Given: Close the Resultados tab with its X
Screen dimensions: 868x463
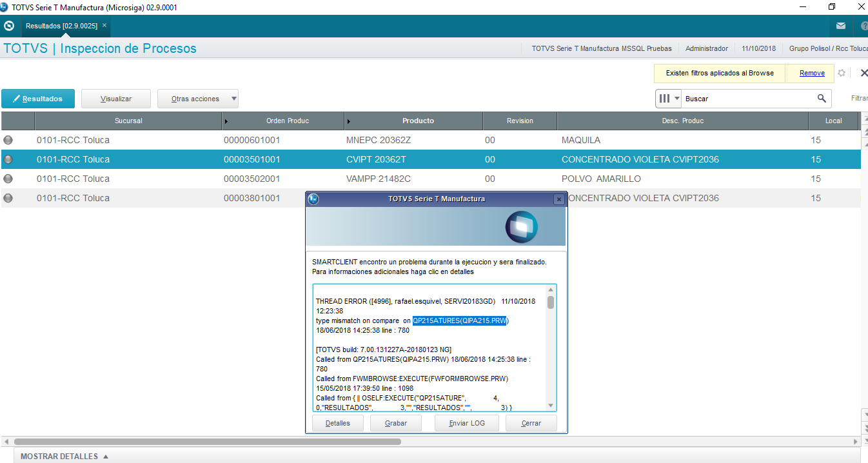Looking at the screenshot, I should point(104,26).
